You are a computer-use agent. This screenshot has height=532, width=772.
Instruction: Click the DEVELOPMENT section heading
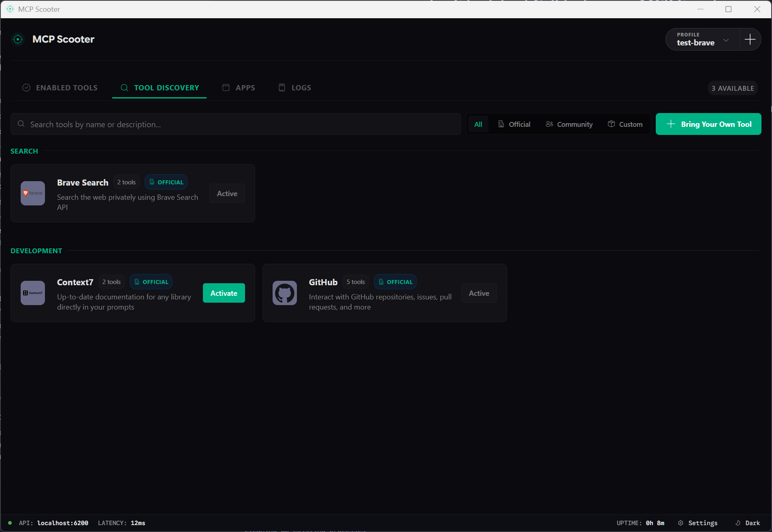[x=36, y=251]
